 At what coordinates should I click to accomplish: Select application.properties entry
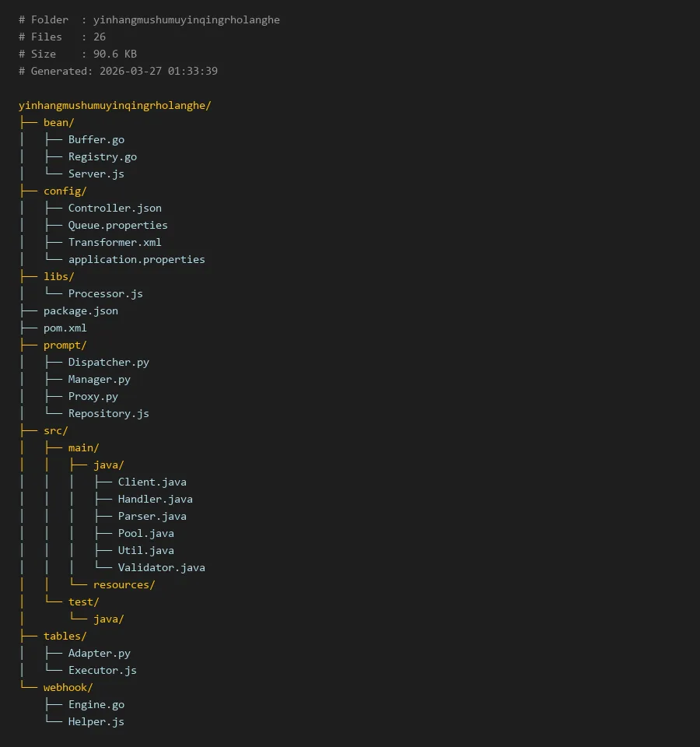pos(136,259)
